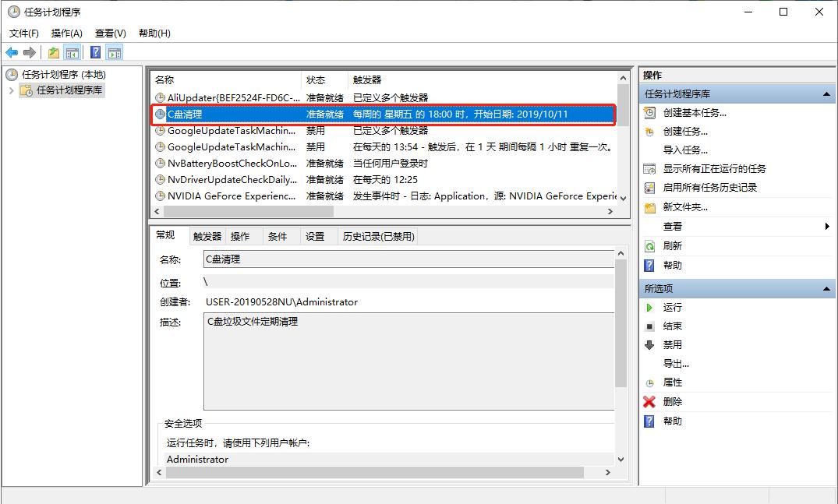Image resolution: width=838 pixels, height=504 pixels.
Task: Click the 删除 red X icon
Action: tap(650, 401)
